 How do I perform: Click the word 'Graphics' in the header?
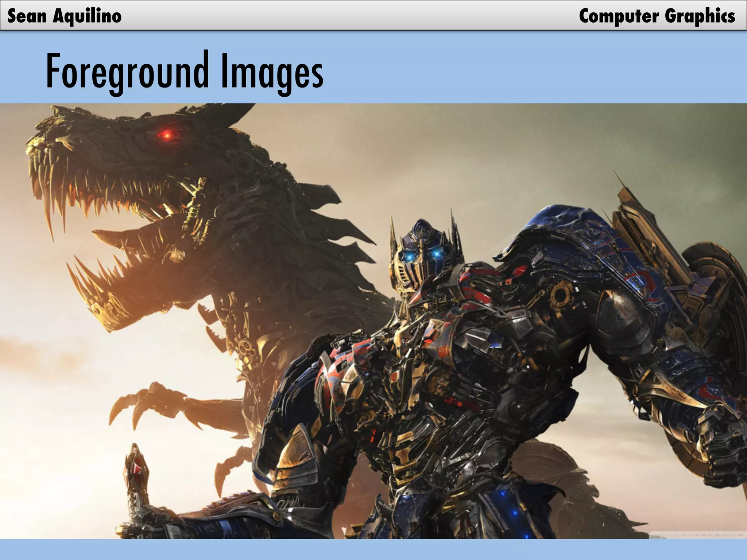click(700, 16)
